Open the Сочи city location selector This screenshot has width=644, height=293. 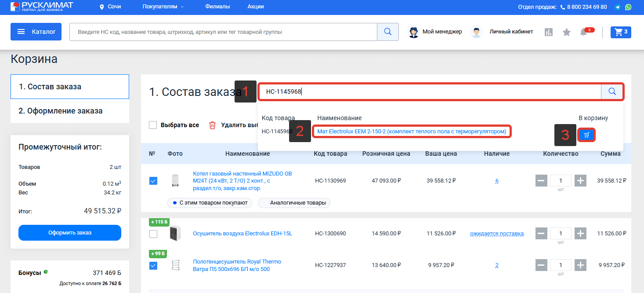click(x=110, y=7)
